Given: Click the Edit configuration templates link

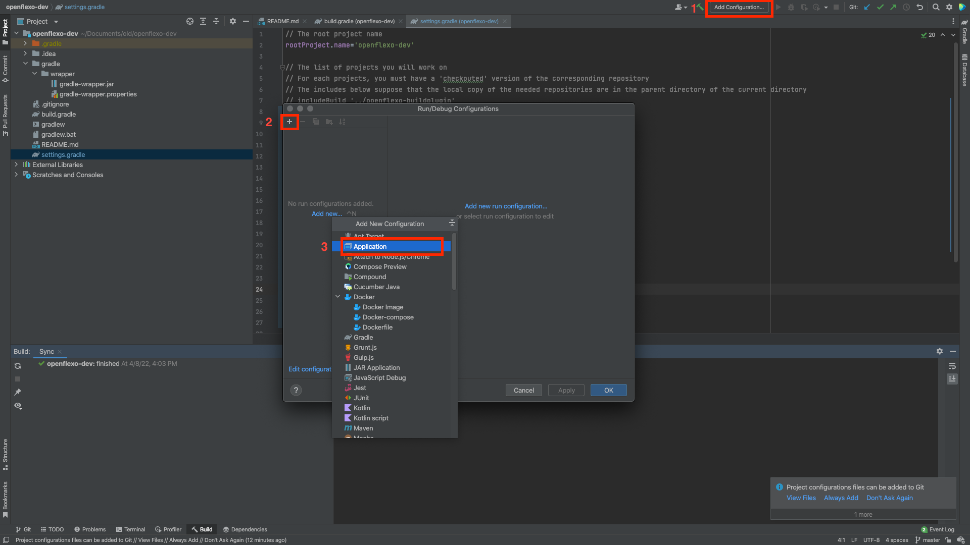Looking at the screenshot, I should pyautogui.click(x=310, y=369).
